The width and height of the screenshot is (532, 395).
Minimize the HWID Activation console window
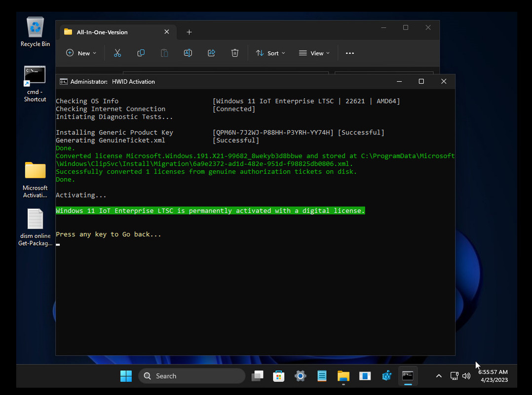pyautogui.click(x=399, y=81)
